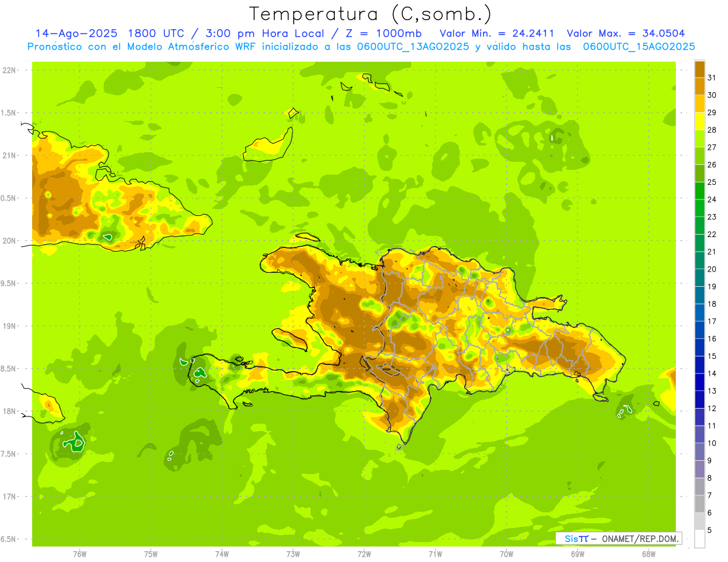Click the yellow colorbar swatch between 28 and 29
Screen dimensions: 728x562
[699, 121]
